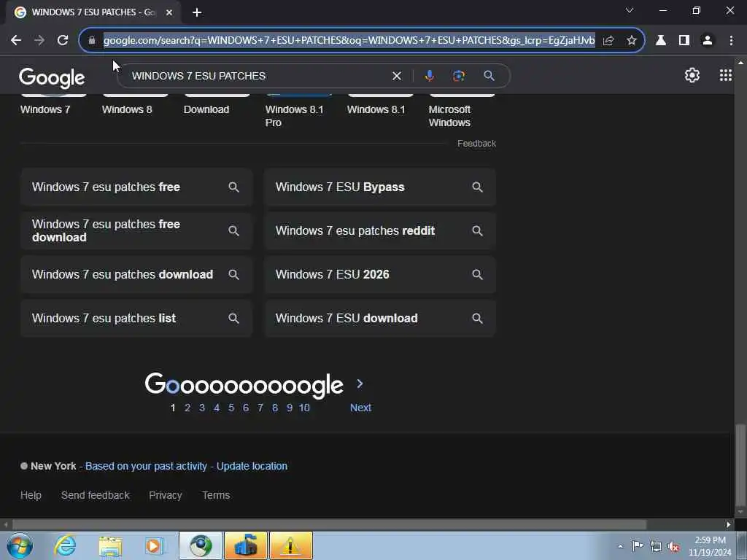Show hidden tray icons arrow
The image size is (747, 560).
pyautogui.click(x=620, y=547)
